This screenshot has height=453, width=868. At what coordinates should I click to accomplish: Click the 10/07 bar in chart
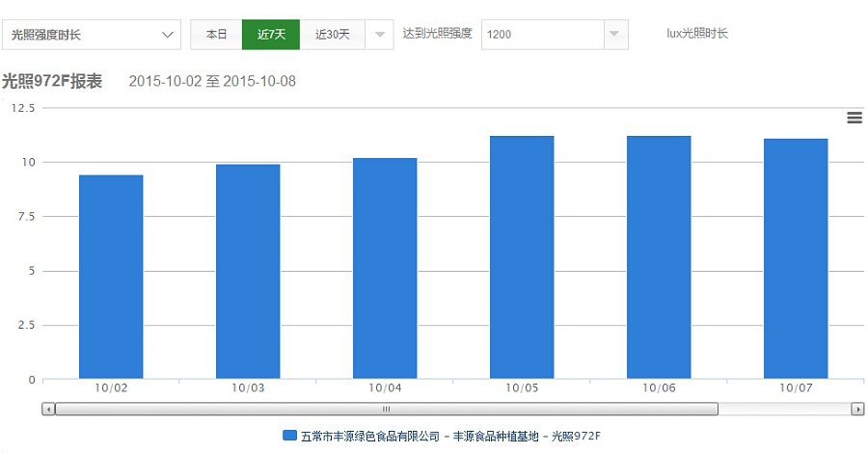796,259
